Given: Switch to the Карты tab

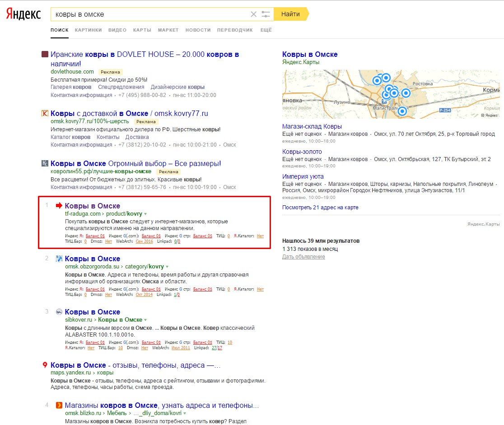Looking at the screenshot, I should click(x=142, y=30).
